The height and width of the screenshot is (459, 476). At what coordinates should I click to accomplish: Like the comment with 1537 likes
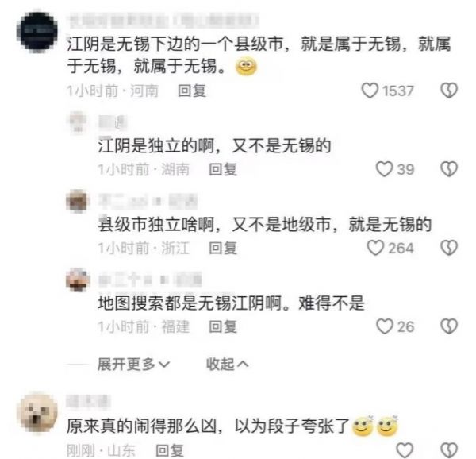pos(370,91)
